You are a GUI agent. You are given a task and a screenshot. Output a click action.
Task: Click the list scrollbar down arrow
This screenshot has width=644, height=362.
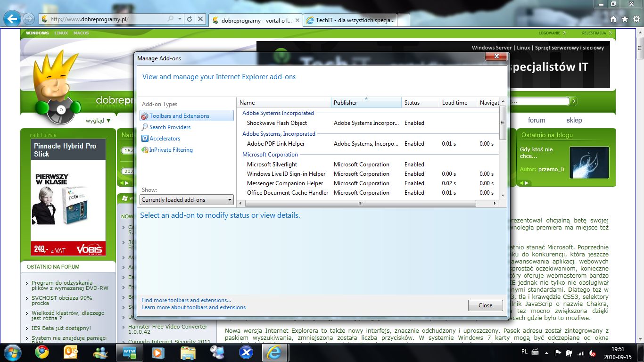point(503,195)
